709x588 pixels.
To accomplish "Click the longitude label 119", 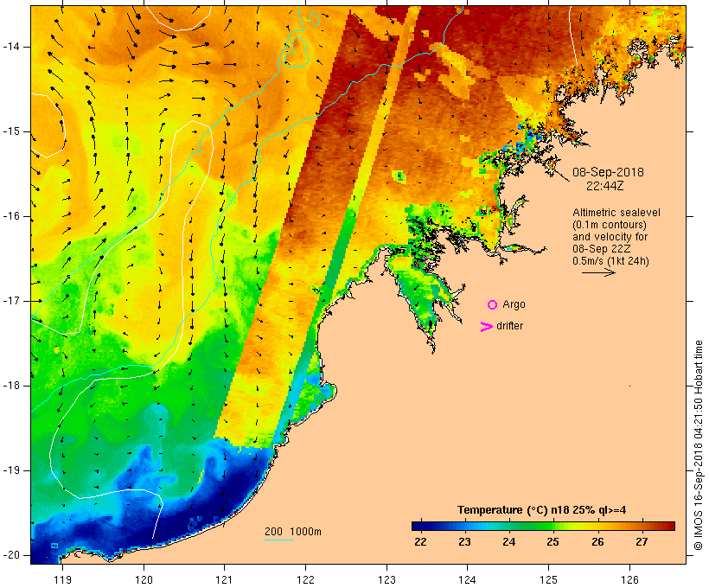I will point(63,579).
